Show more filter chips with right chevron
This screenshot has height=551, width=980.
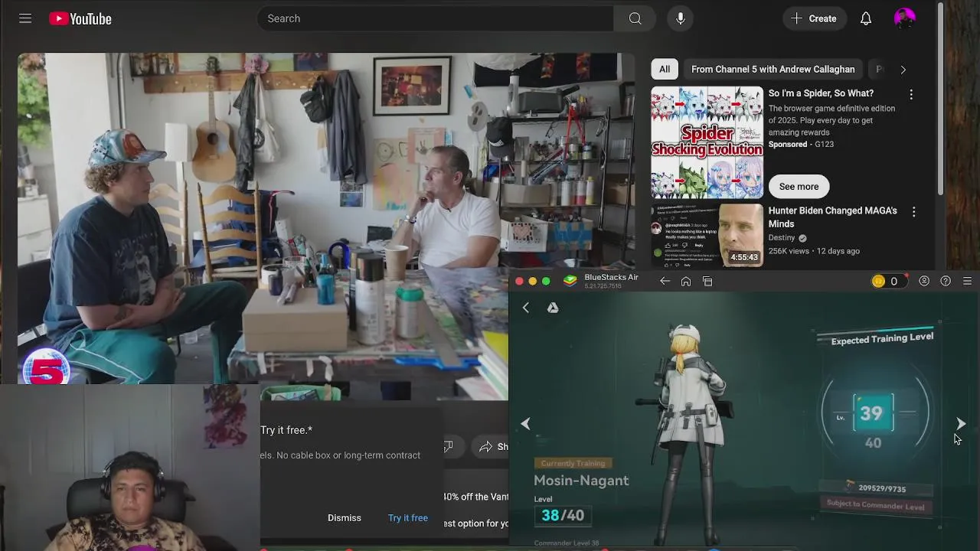point(903,69)
